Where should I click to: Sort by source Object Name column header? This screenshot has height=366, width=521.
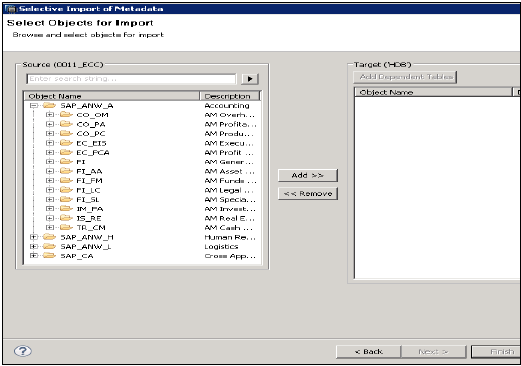[x=112, y=96]
